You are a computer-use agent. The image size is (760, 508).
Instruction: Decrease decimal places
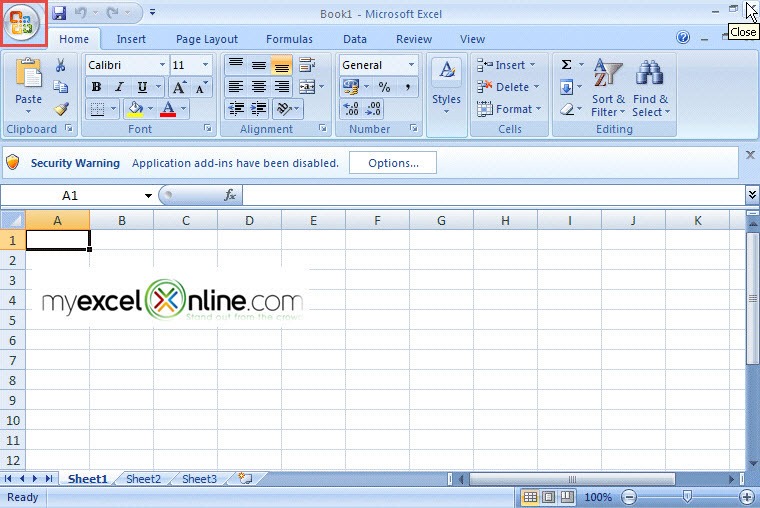click(x=373, y=109)
